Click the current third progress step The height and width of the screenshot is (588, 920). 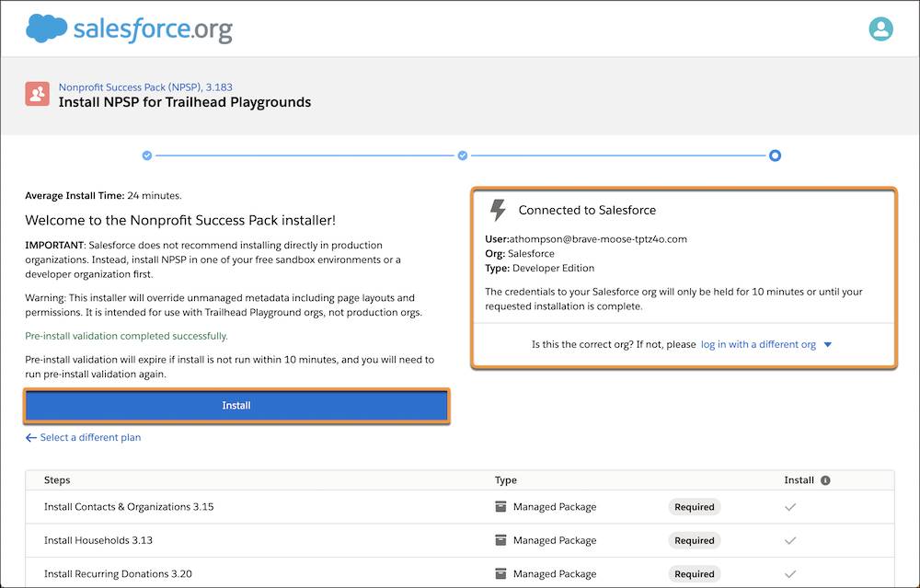pos(775,156)
